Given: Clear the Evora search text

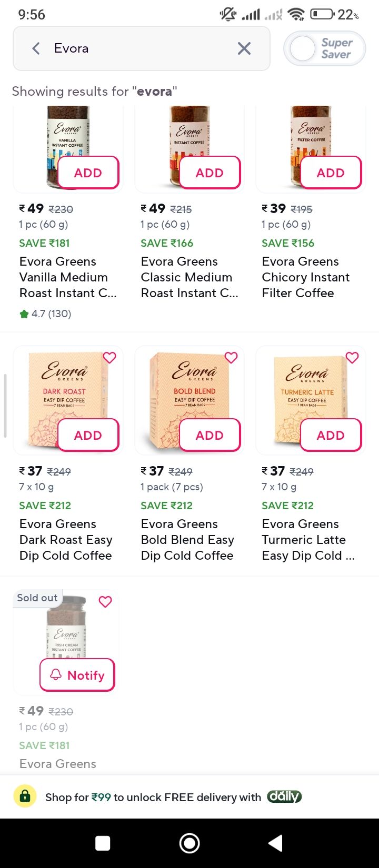Looking at the screenshot, I should point(244,49).
